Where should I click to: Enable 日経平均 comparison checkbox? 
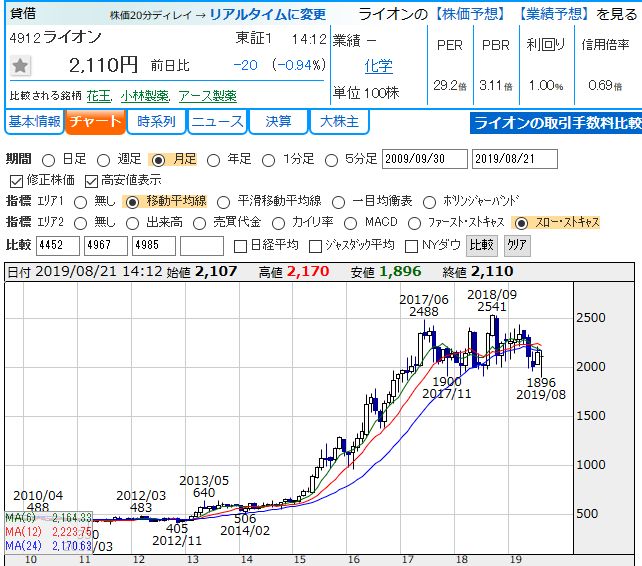pyautogui.click(x=240, y=246)
